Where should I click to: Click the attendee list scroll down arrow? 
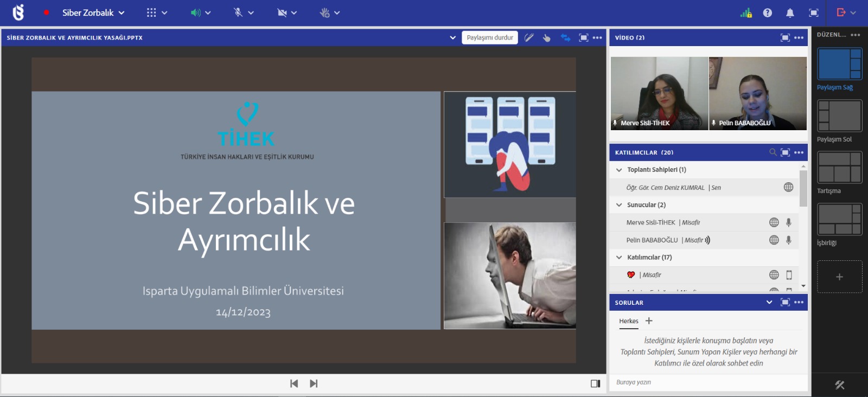coord(803,286)
